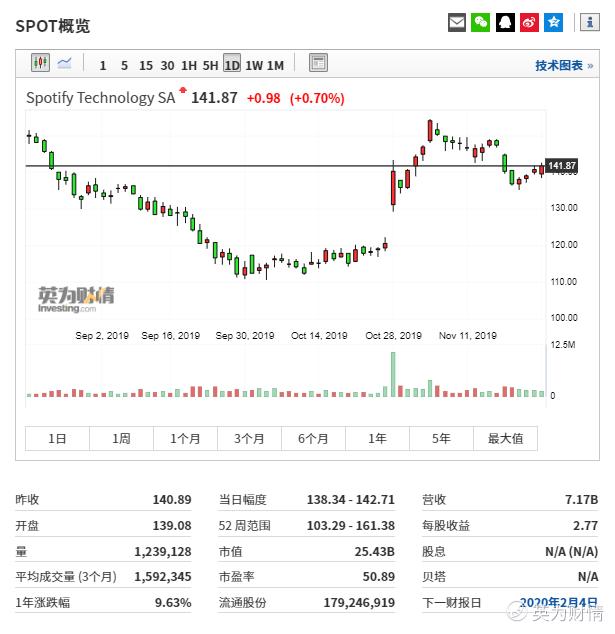Image resolution: width=615 pixels, height=634 pixels.
Task: Share to WeChat with green icon
Action: [480, 22]
